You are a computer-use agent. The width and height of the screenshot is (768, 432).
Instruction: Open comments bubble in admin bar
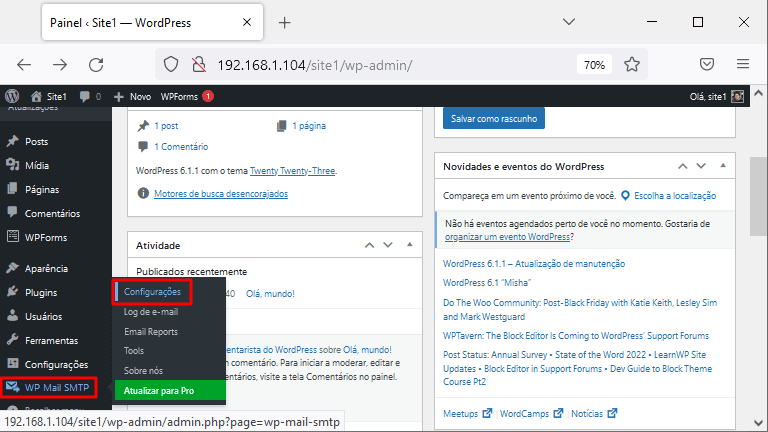coord(90,96)
